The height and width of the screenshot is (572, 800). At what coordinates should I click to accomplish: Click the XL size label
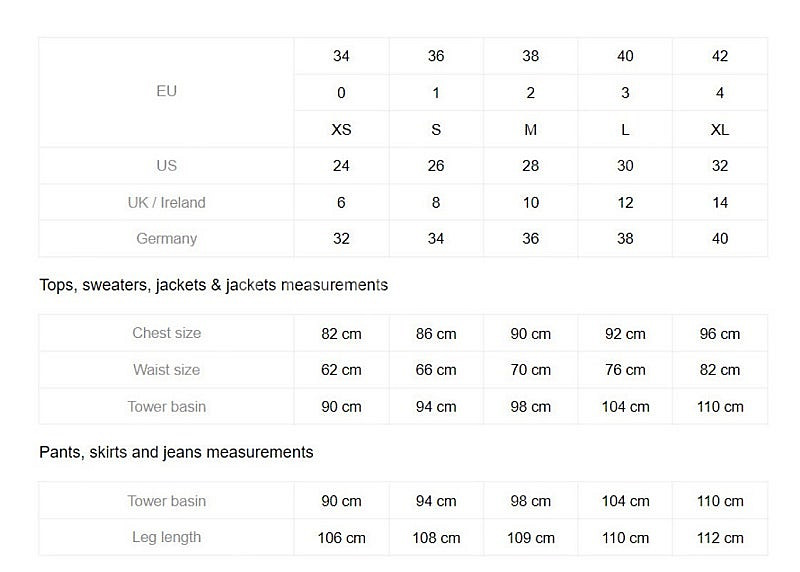point(719,130)
